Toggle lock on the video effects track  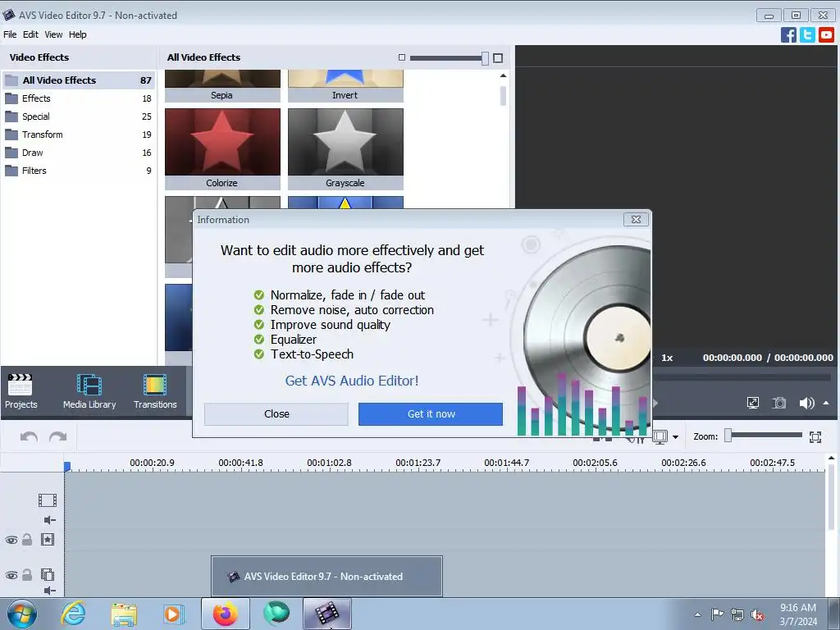tap(27, 540)
